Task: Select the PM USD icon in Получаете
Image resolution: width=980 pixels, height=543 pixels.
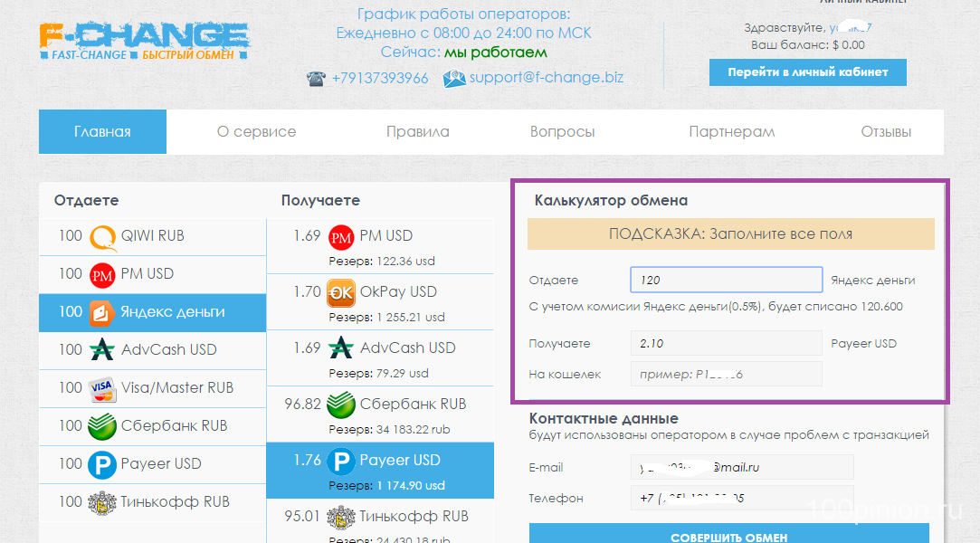Action: click(341, 237)
